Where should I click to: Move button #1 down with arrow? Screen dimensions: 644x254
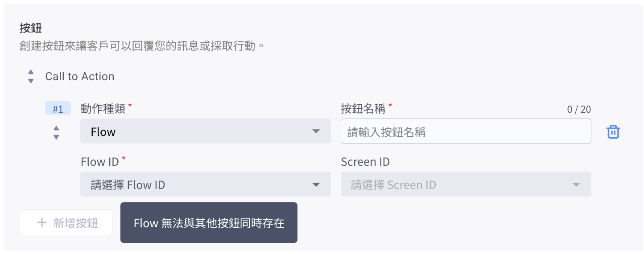point(56,137)
